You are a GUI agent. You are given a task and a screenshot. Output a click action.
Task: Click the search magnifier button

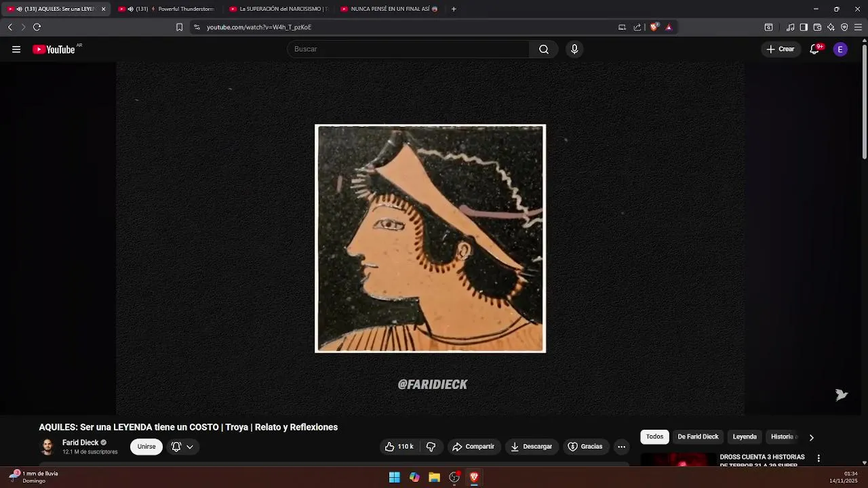pos(543,49)
